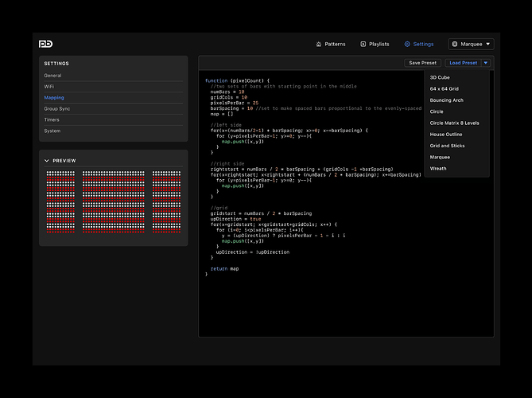The width and height of the screenshot is (532, 398).
Task: Click the 'gridstart = numBars / 2 * barSpacing' line
Action: click(x=261, y=213)
